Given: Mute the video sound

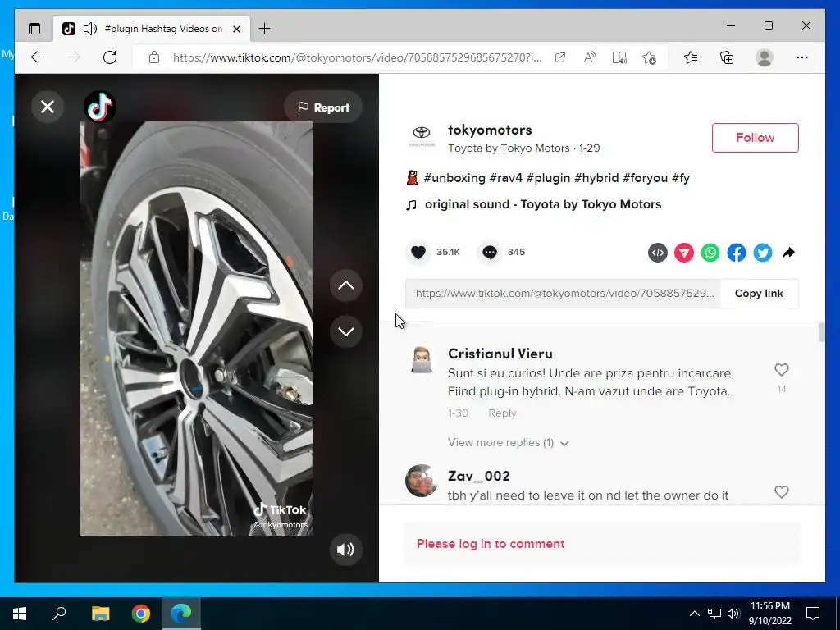Looking at the screenshot, I should [346, 549].
